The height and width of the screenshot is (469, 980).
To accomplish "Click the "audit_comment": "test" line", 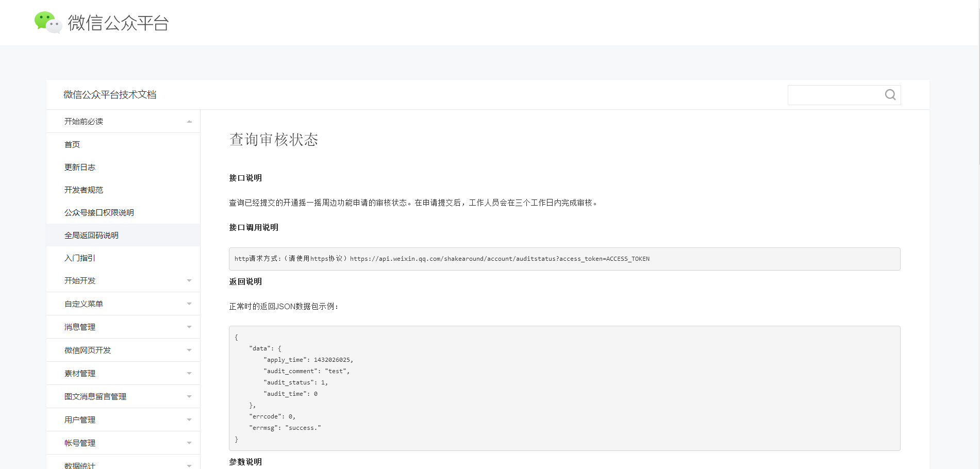I will click(x=306, y=371).
